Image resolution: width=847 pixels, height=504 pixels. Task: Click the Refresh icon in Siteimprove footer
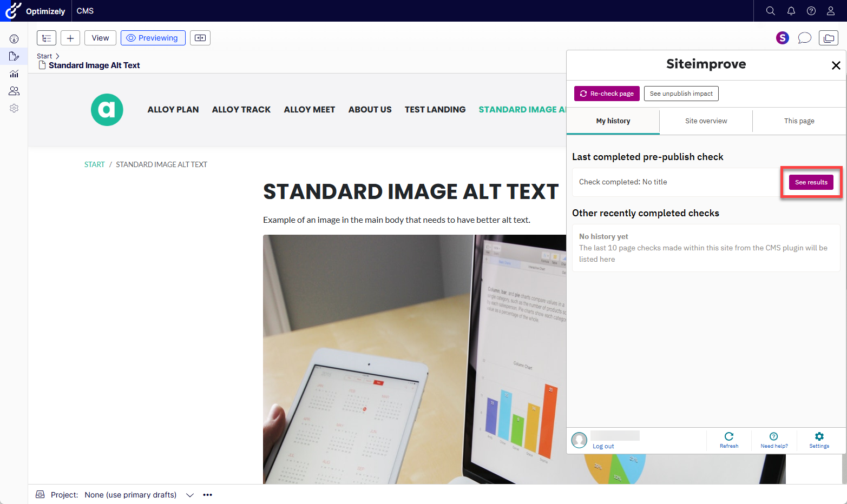pos(729,440)
